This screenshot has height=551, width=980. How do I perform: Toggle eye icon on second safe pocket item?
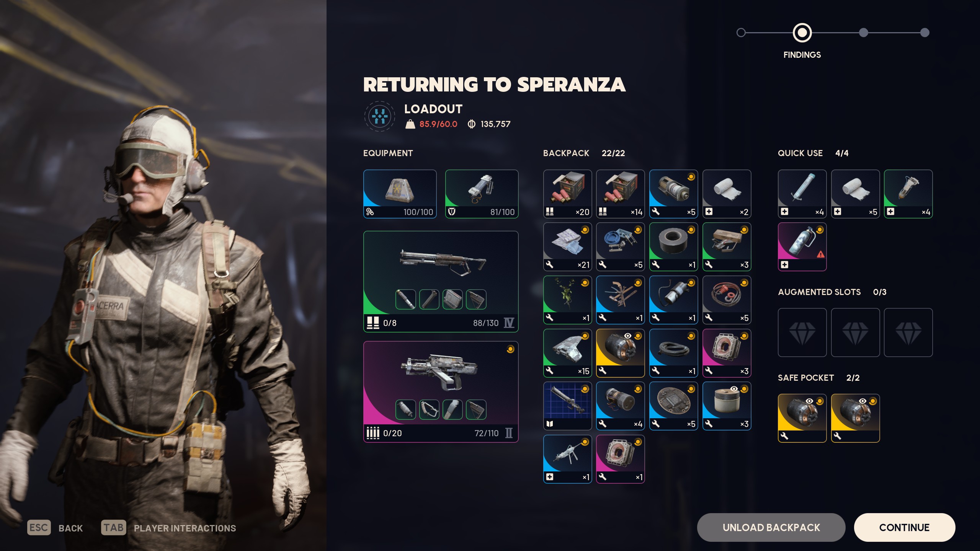(x=862, y=401)
